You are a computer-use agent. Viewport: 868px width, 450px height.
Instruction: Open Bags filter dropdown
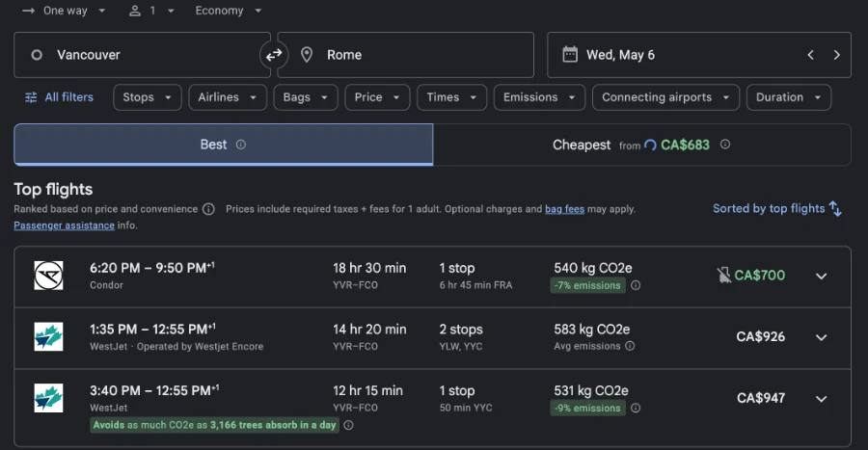click(x=306, y=97)
